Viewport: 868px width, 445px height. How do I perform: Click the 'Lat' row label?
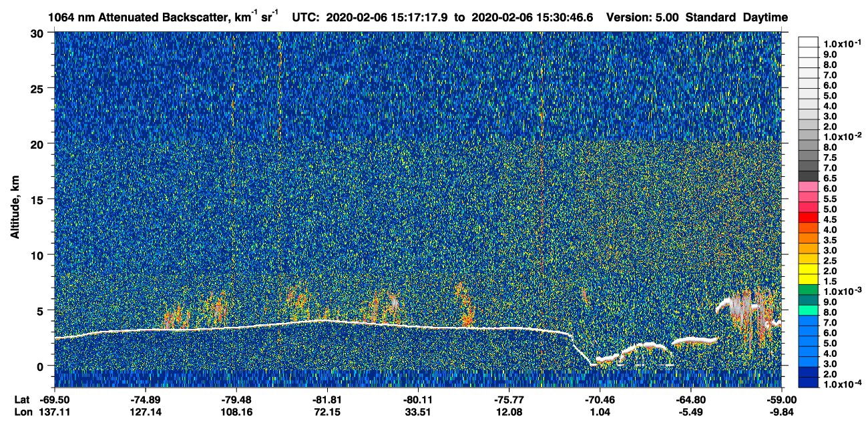pyautogui.click(x=22, y=399)
